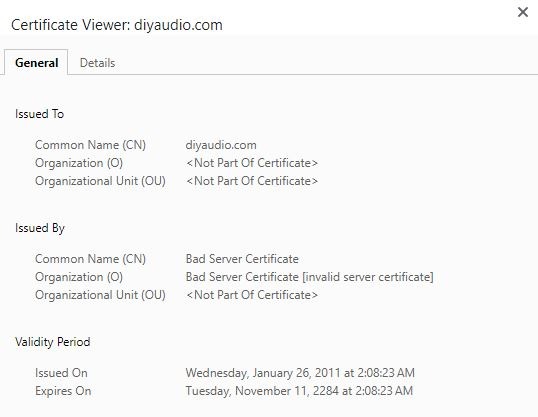Click Issued By Common Name (CN) label
Image resolution: width=538 pixels, height=417 pixels.
click(90, 259)
